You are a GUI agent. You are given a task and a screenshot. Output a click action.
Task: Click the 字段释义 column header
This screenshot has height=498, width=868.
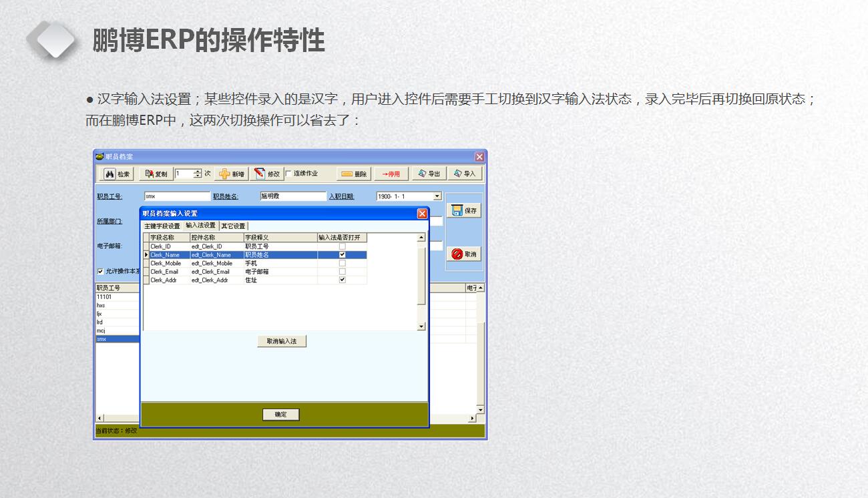click(x=280, y=238)
